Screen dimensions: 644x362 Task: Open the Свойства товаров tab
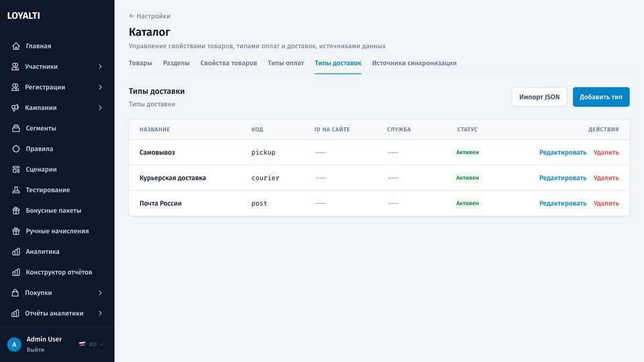pyautogui.click(x=229, y=63)
